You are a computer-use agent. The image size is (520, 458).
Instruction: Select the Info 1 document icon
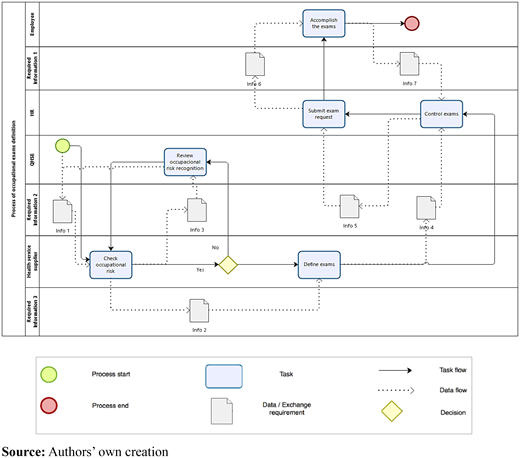pyautogui.click(x=62, y=211)
